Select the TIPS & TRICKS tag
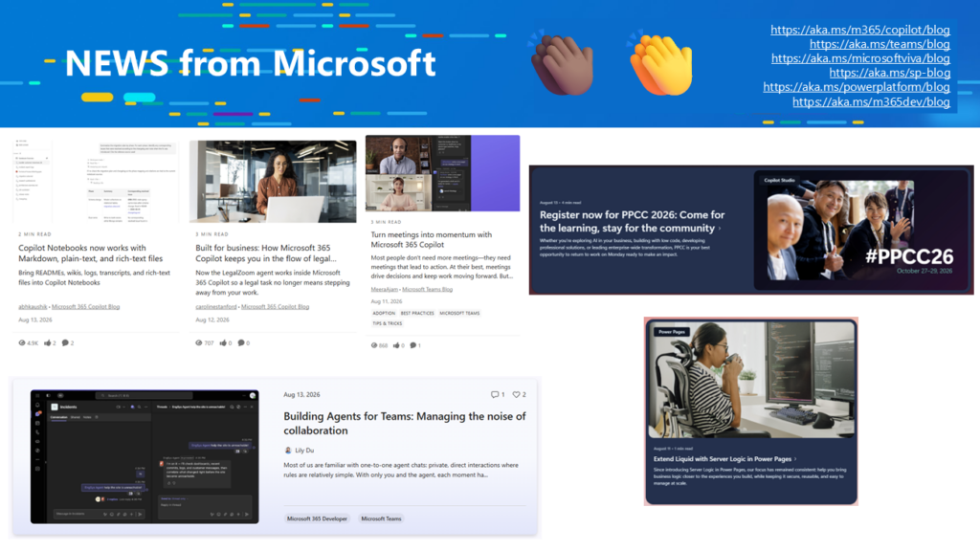 [x=388, y=323]
